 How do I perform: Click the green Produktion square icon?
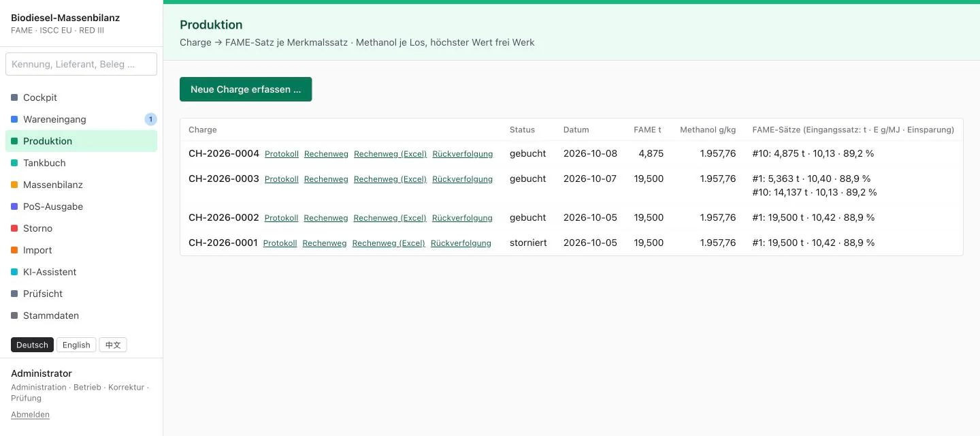coord(14,141)
